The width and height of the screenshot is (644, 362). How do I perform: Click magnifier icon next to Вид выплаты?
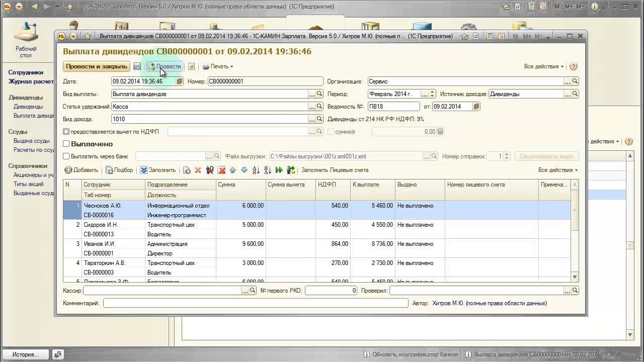tap(319, 94)
